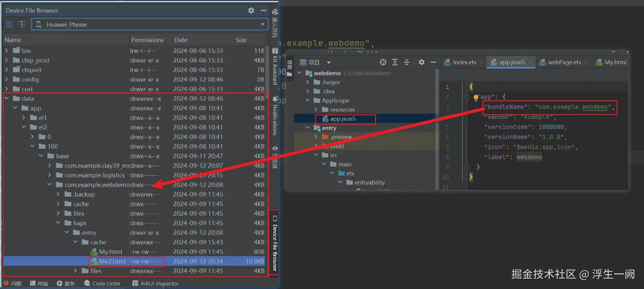Click Expand All icon in project toolbar
Screen dimensions: 644x289
pos(395,62)
